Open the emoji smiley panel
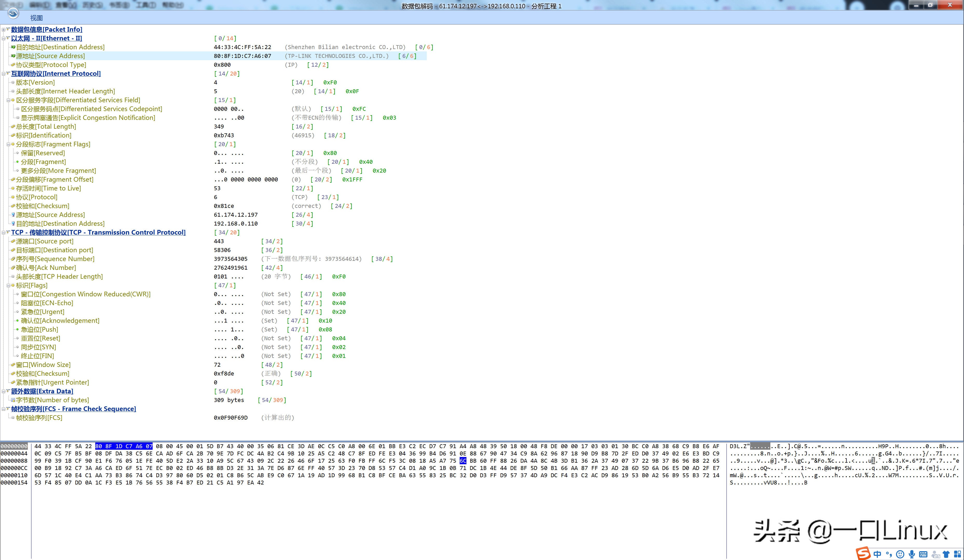964x560 pixels. coord(900,554)
